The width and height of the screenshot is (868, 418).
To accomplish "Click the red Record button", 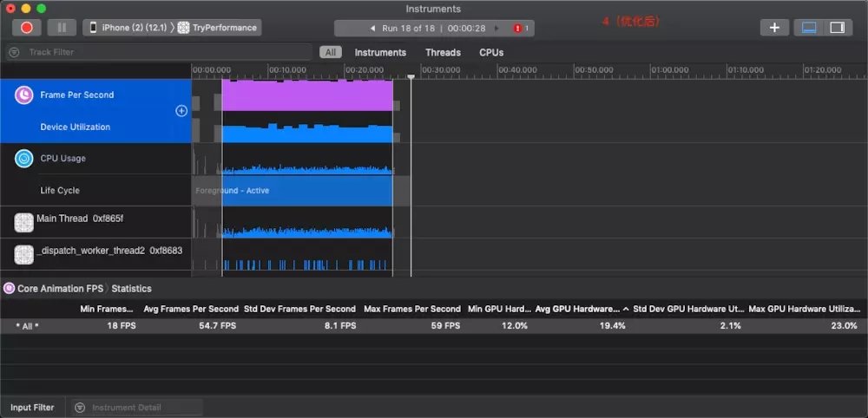I will click(27, 28).
